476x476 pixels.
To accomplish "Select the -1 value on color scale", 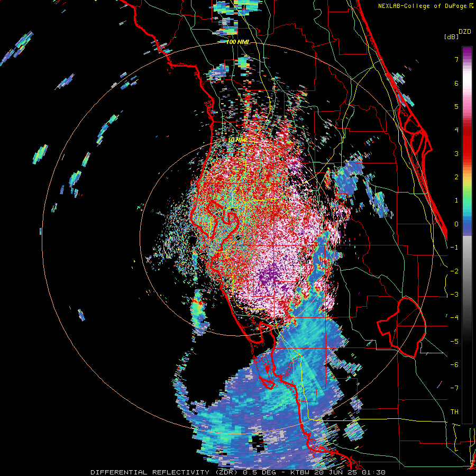I will pos(454,248).
